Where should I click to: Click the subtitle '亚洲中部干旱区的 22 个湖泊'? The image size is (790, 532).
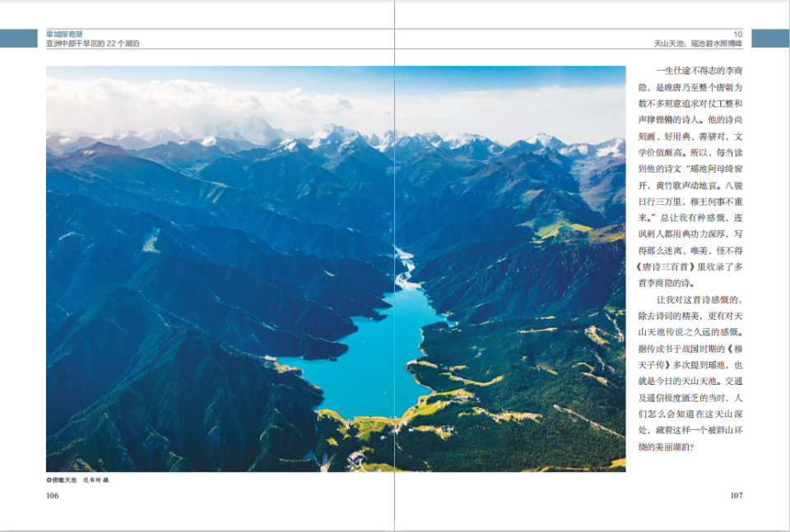click(93, 44)
